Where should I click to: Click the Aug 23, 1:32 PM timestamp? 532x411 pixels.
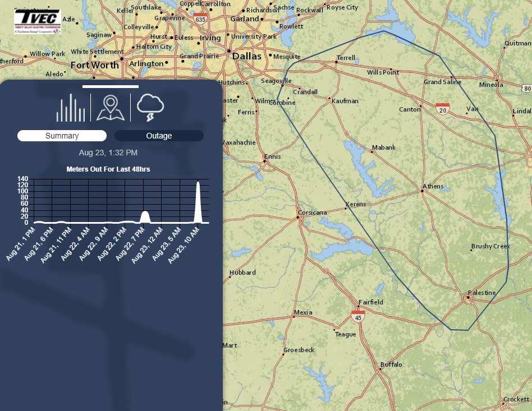pos(108,153)
